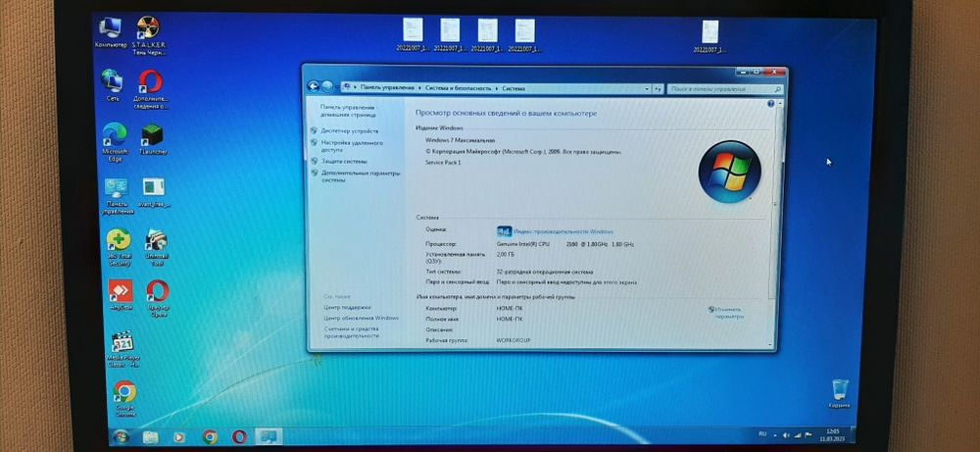Open Дополнительные параметры системы link
The width and height of the screenshot is (980, 452).
[x=362, y=176]
